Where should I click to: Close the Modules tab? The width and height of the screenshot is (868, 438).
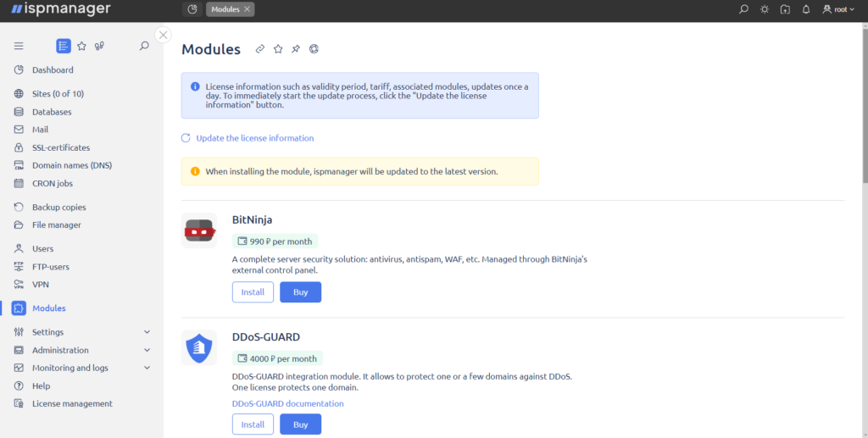pos(247,9)
